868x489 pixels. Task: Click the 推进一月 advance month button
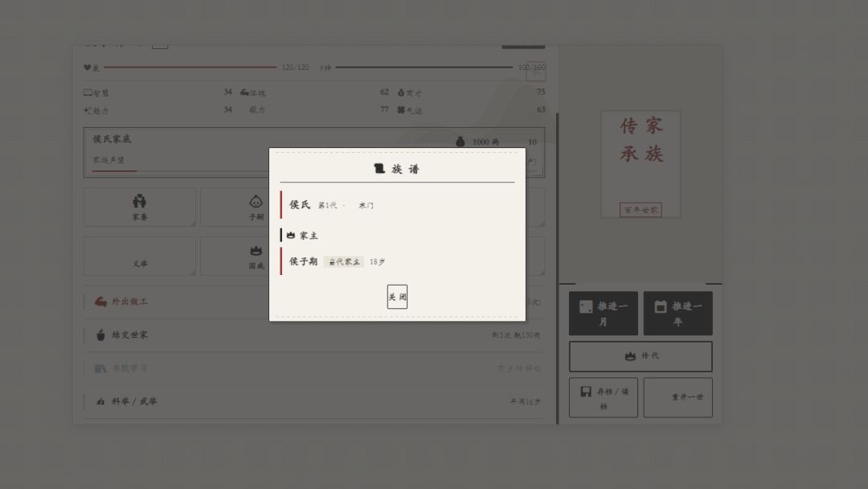coord(604,314)
